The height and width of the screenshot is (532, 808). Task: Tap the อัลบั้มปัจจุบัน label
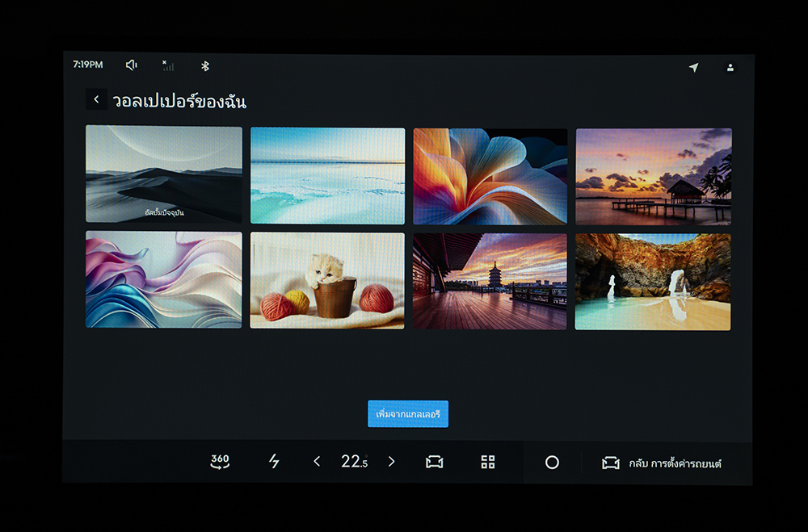(x=164, y=212)
